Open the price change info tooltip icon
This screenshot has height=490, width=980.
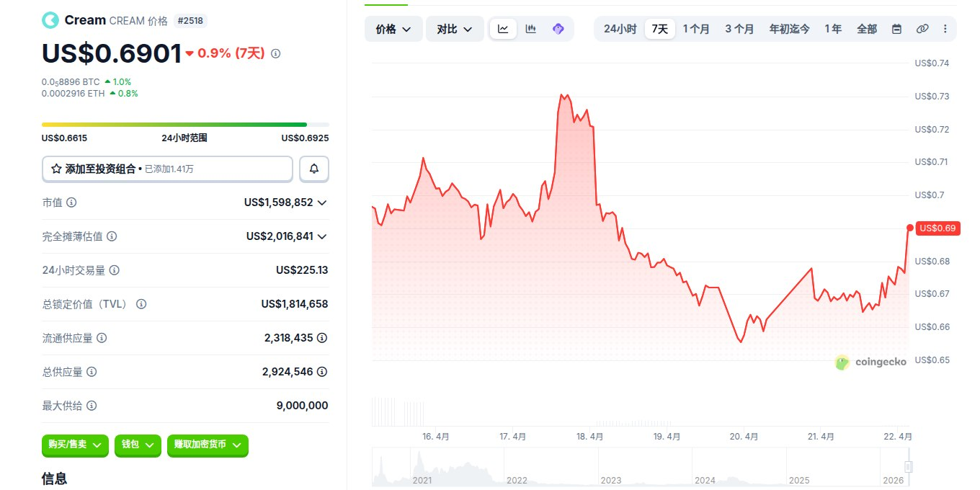tap(276, 53)
